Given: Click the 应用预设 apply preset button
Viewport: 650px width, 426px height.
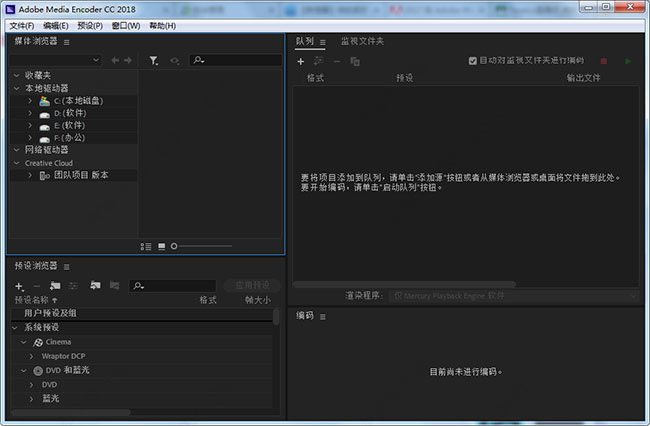Looking at the screenshot, I should pos(252,285).
